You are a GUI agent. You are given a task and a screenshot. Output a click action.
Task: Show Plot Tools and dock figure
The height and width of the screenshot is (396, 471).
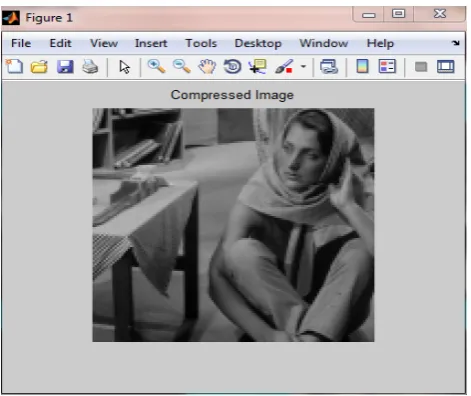(x=446, y=67)
